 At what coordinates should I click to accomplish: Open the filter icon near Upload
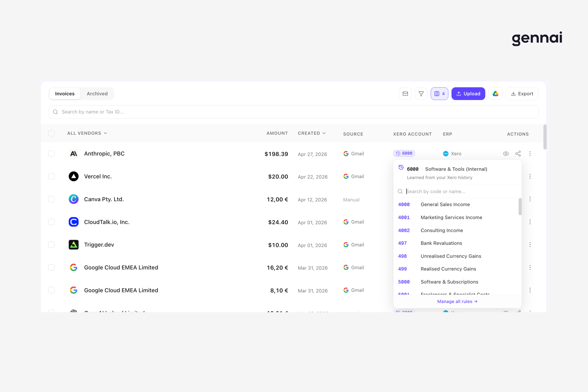(x=421, y=93)
